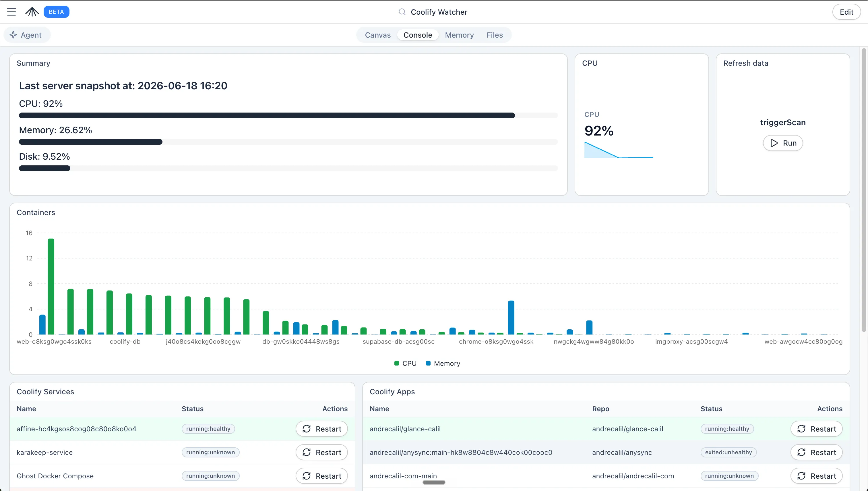
Task: Click the snapshot timestamp heading
Action: click(x=123, y=86)
